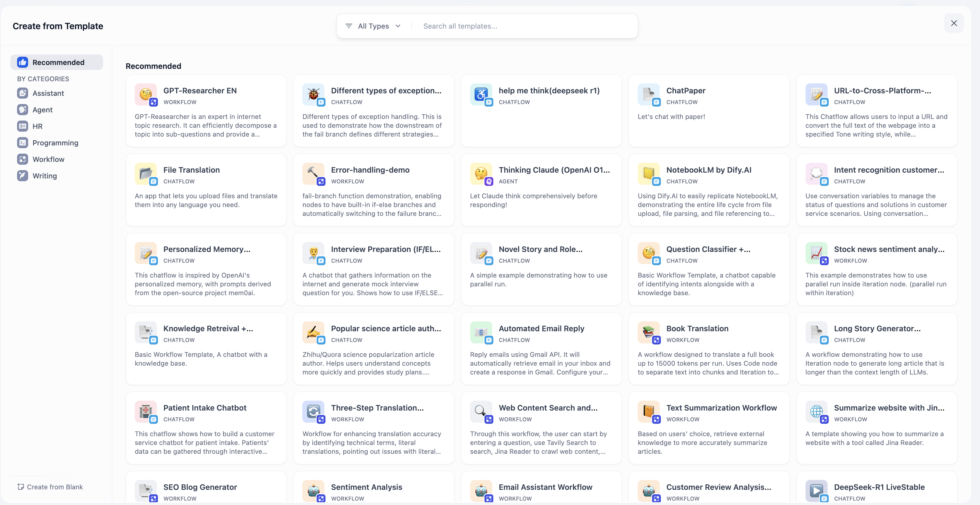980x505 pixels.
Task: Select the Assistant category
Action: click(57, 93)
